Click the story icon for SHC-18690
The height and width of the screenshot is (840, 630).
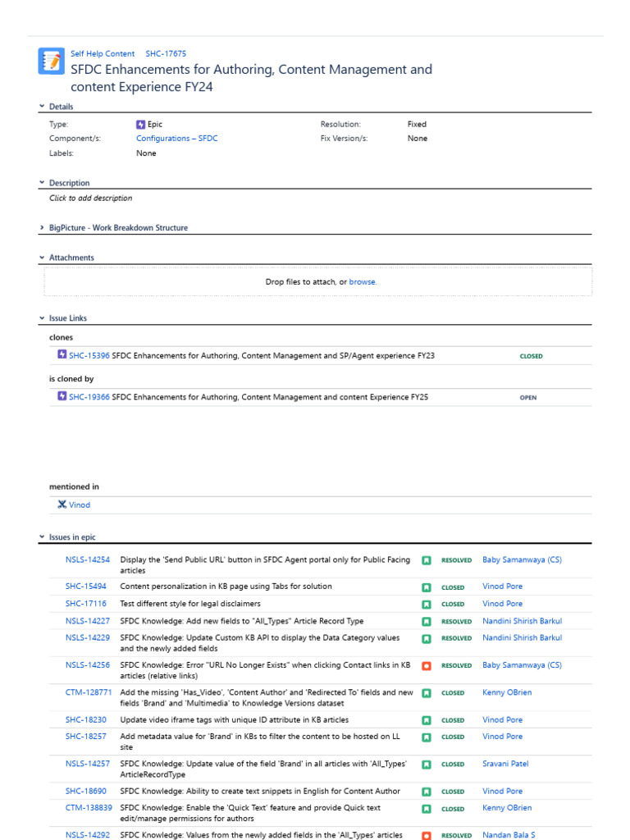tap(427, 792)
